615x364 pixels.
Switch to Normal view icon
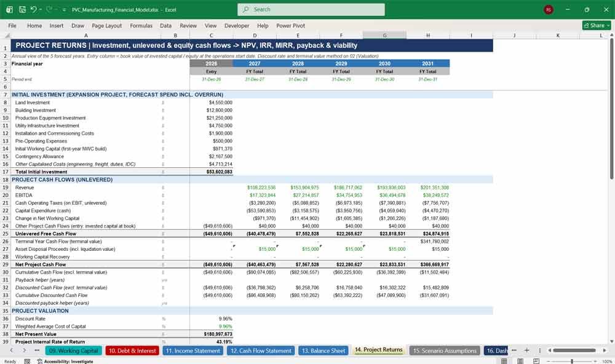click(504, 362)
